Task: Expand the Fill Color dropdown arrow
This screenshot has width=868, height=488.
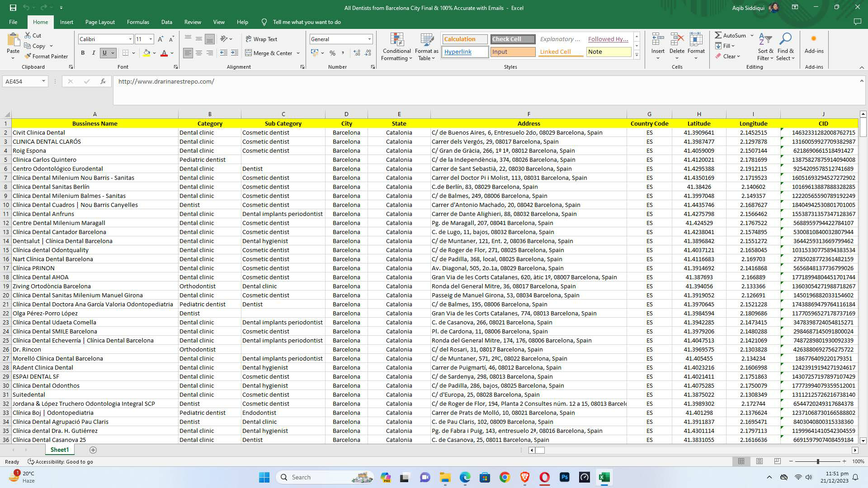Action: [x=153, y=53]
